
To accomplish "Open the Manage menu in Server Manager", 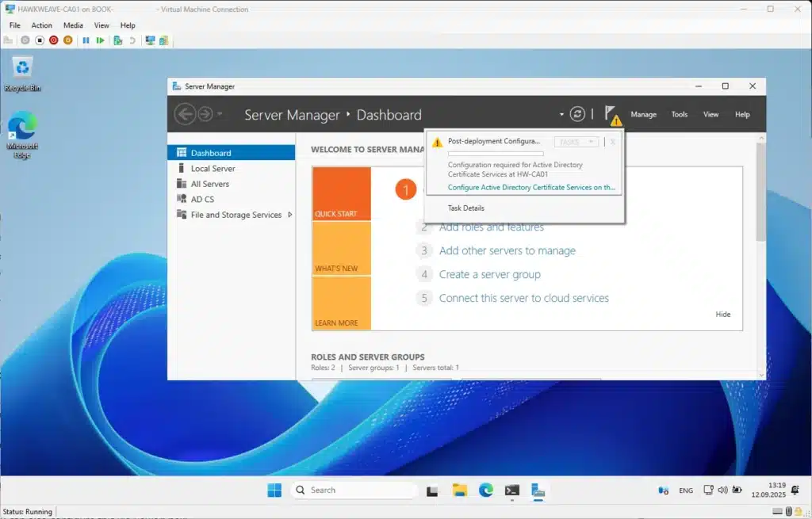I will tap(643, 115).
